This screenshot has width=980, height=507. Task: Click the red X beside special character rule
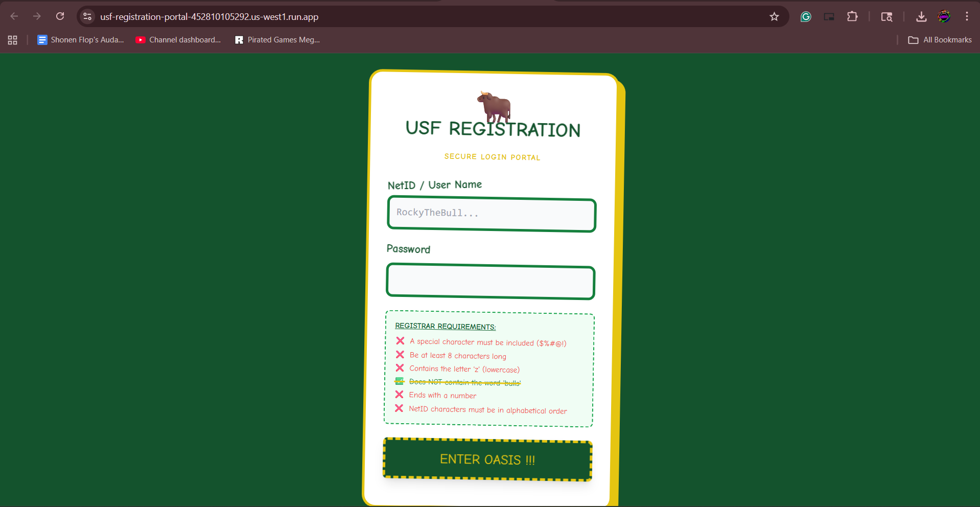[x=400, y=341]
